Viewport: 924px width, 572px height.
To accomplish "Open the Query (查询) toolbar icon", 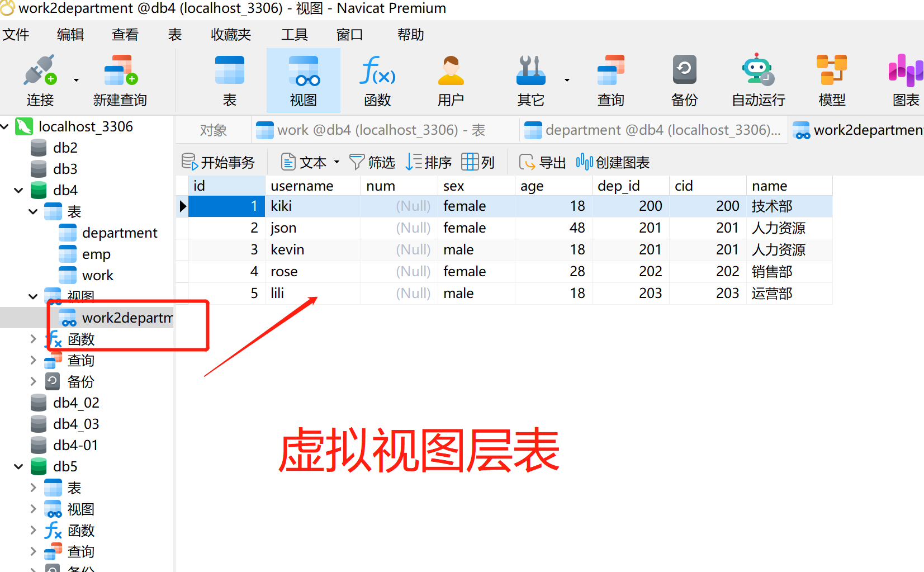I will coord(611,70).
